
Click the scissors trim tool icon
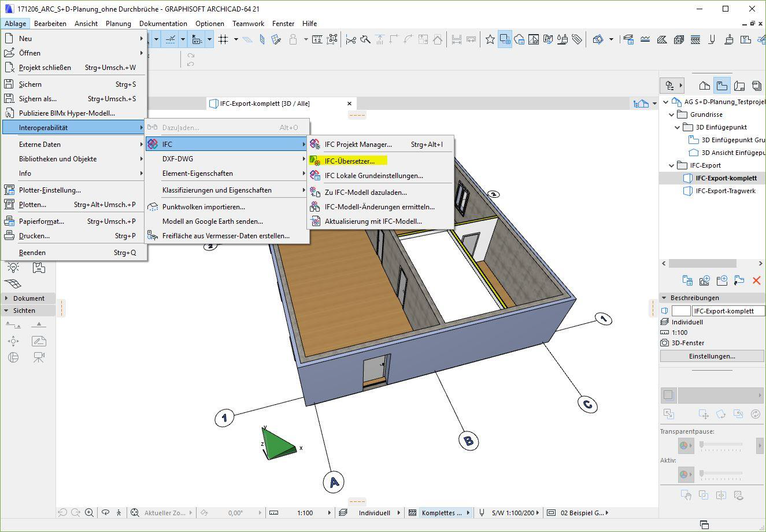point(351,39)
